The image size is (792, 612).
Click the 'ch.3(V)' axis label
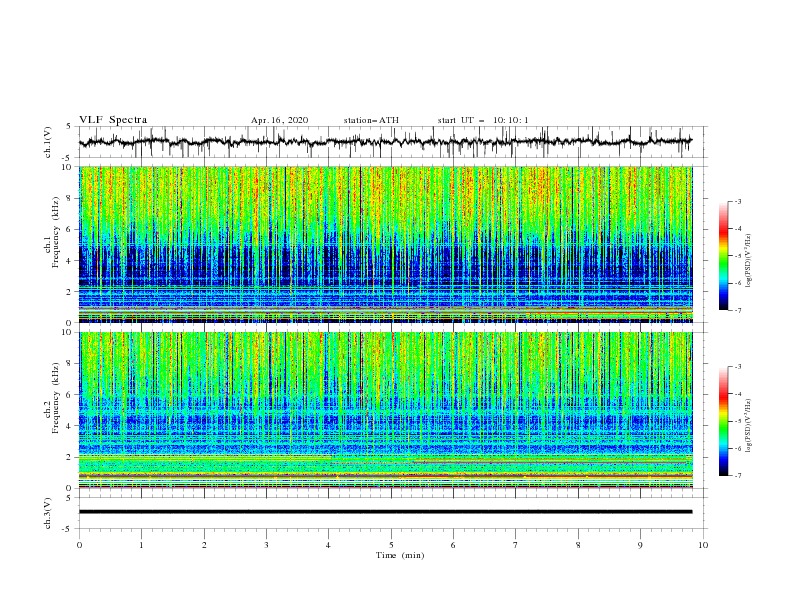pos(48,513)
